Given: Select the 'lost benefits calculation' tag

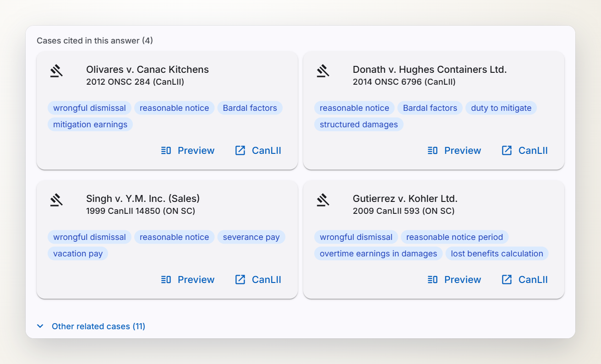Looking at the screenshot, I should coord(497,254).
